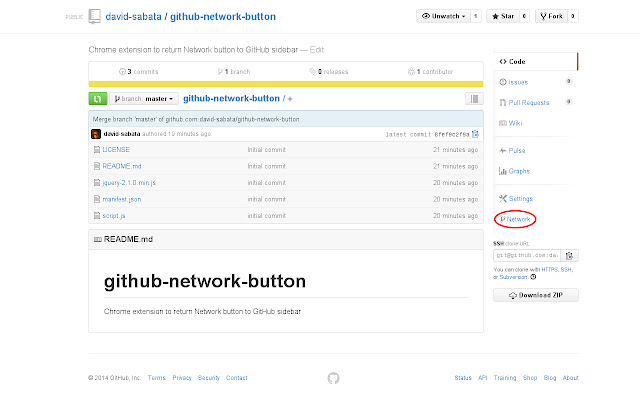Open the LICENSE file
The height and width of the screenshot is (400, 640).
point(116,150)
